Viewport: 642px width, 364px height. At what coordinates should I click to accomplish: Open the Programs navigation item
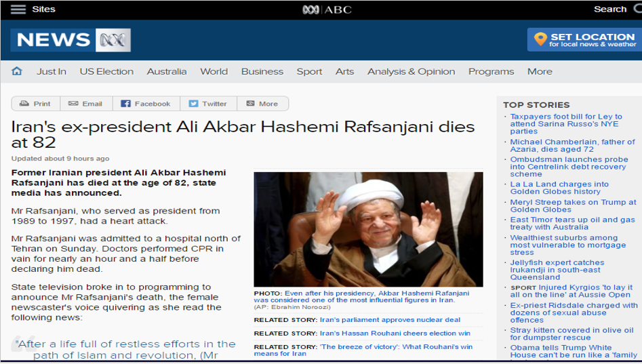491,71
